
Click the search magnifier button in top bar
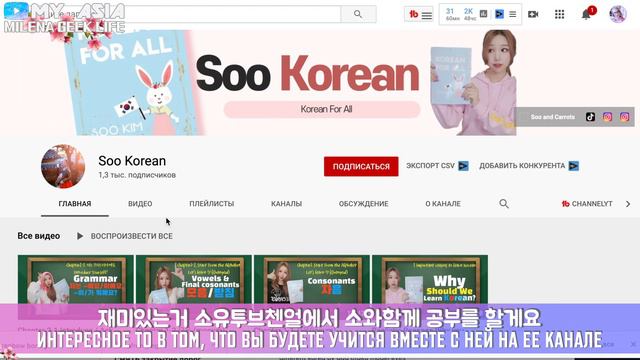[x=358, y=14]
